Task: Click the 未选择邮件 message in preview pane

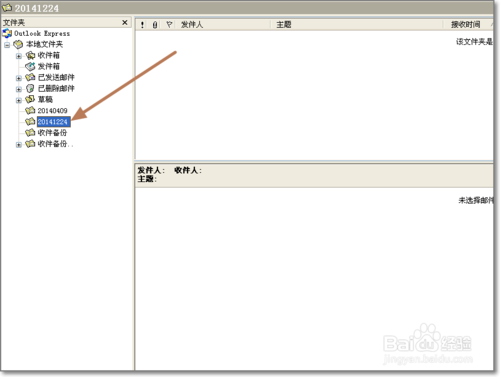Action: click(x=476, y=200)
